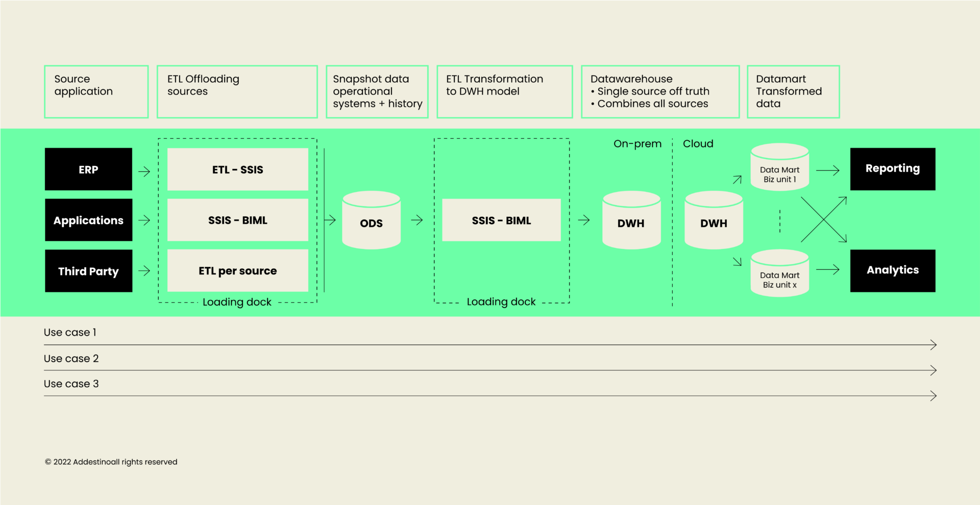Click the arrowhead ending the Use case 1 line
Viewport: 980px width, 505px height.
click(933, 345)
